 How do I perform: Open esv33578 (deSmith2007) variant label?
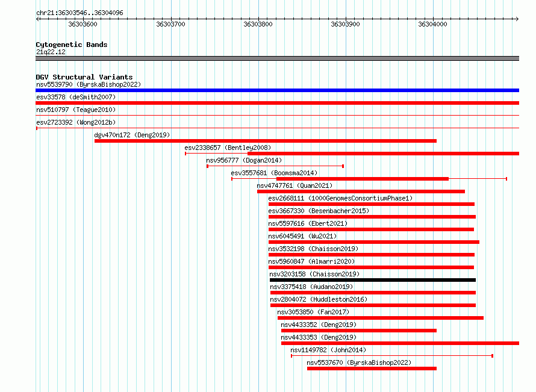point(76,97)
